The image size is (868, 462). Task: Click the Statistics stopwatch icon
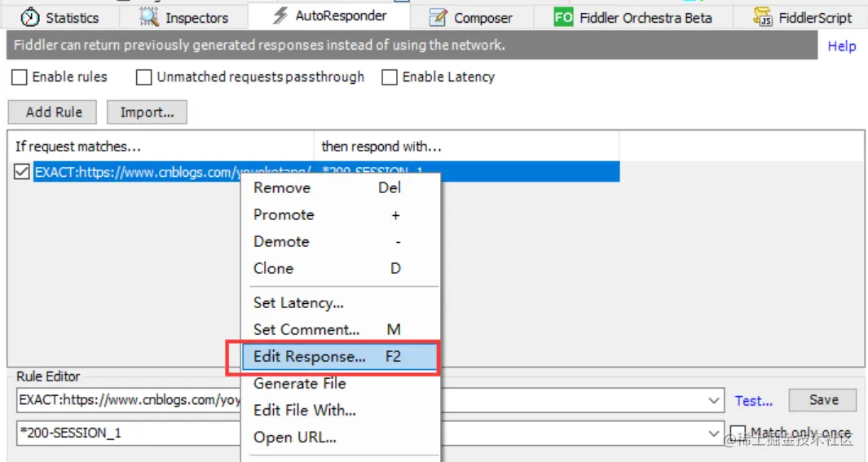point(30,17)
